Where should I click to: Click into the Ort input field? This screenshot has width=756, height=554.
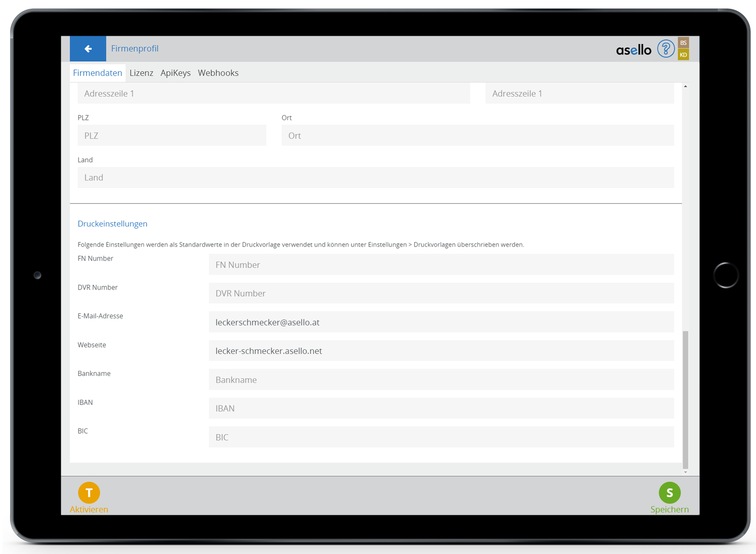pos(477,136)
